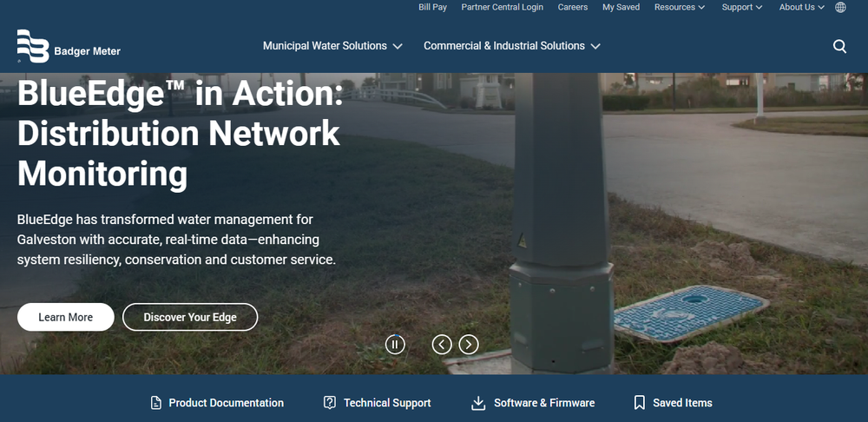Click the Saved Items bookmark icon

click(640, 403)
